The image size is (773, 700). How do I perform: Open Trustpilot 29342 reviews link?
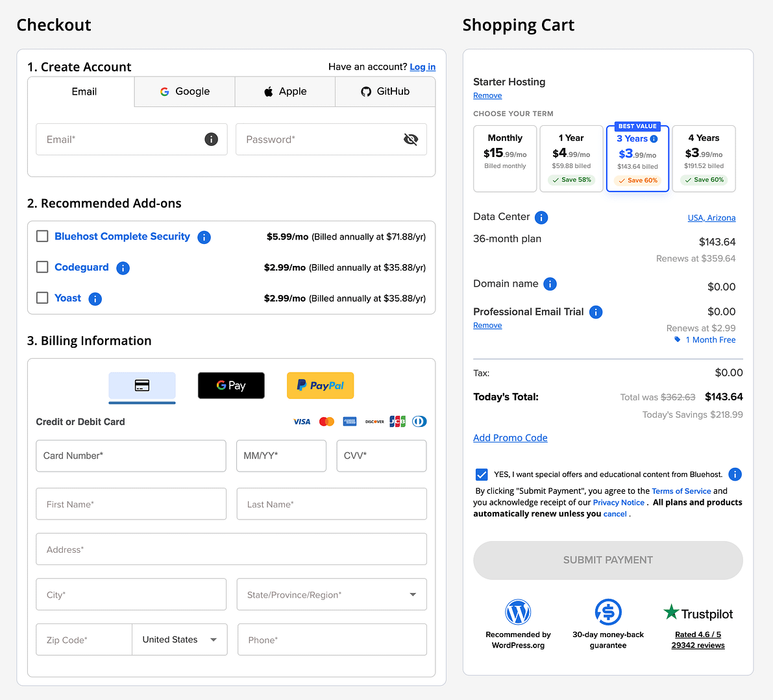(x=698, y=646)
